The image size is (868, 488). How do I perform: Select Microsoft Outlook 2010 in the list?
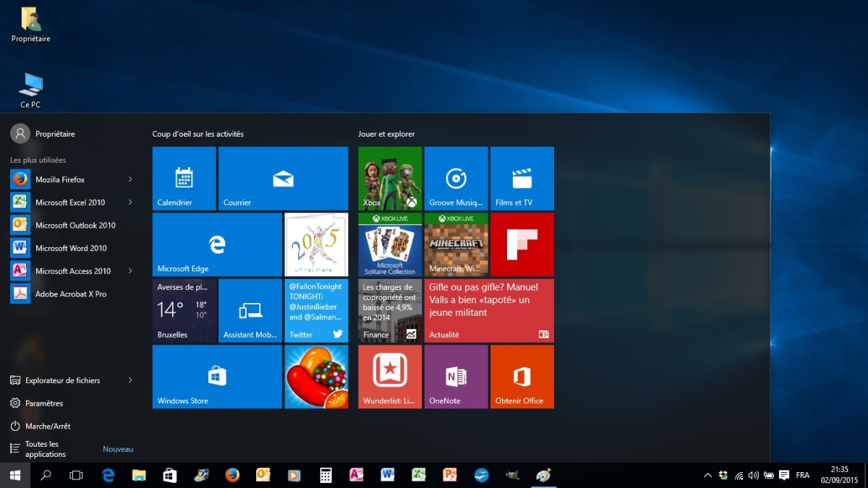72,226
